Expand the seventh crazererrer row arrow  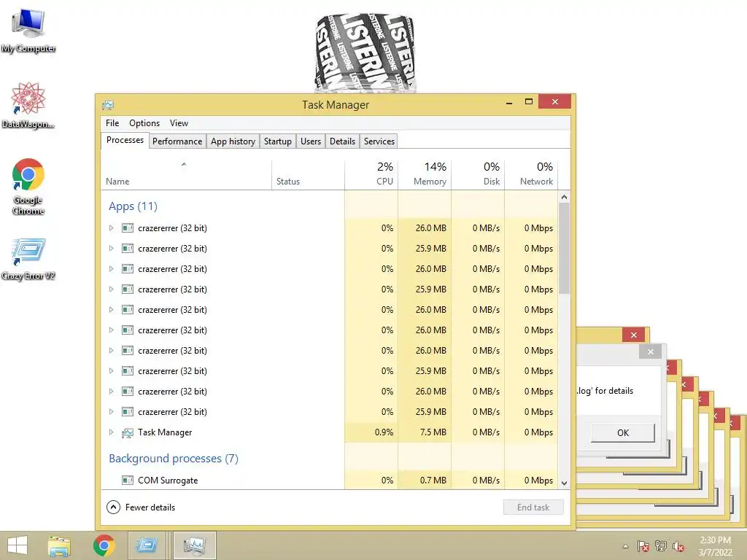111,351
